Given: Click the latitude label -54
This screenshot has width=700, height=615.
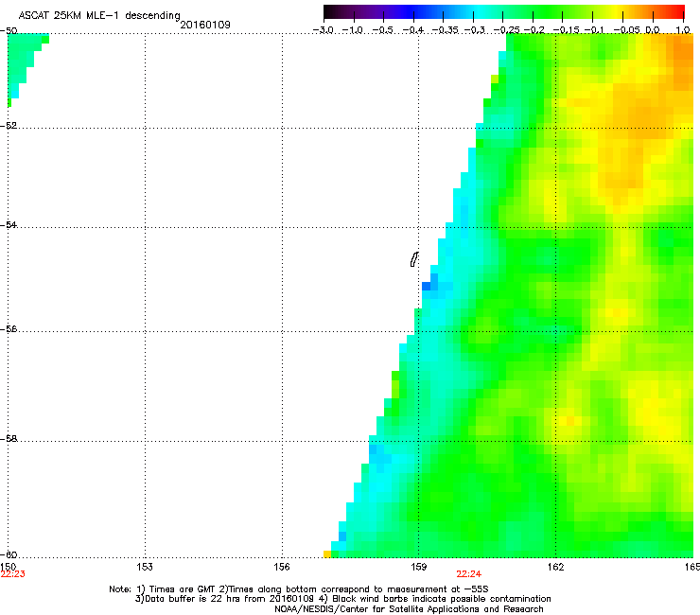Looking at the screenshot, I should [9, 224].
